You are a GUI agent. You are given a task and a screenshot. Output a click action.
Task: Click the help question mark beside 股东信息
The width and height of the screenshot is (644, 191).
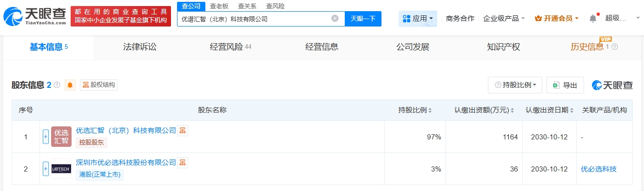[57, 85]
